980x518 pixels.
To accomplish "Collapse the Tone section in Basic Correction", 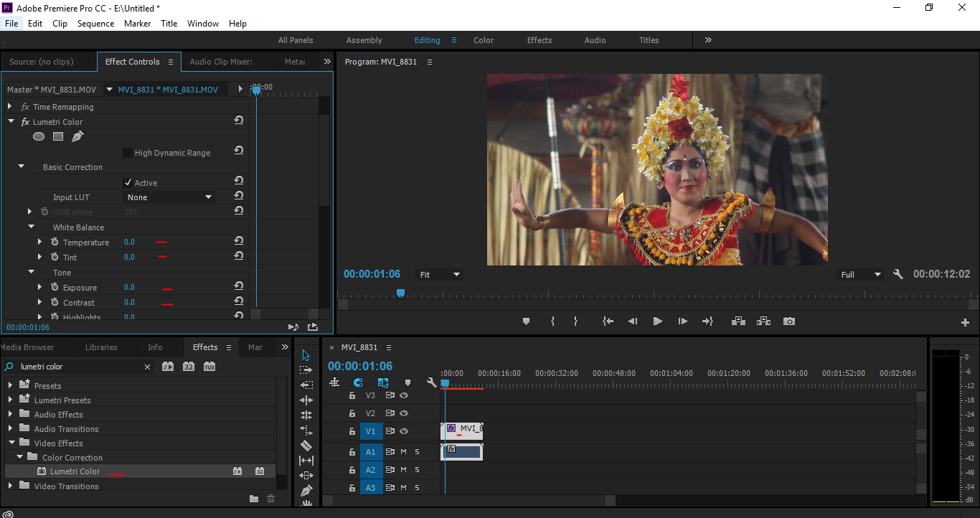I will tap(30, 273).
